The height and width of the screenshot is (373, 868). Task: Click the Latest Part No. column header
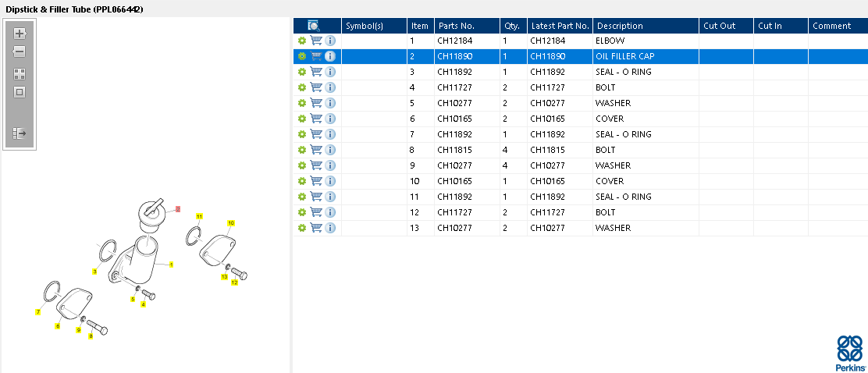pos(560,26)
